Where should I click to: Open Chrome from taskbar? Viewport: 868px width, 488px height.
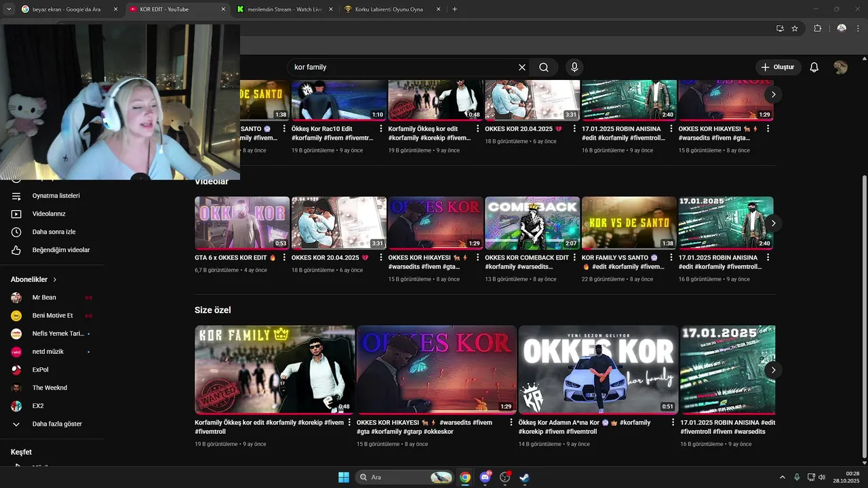(x=465, y=477)
